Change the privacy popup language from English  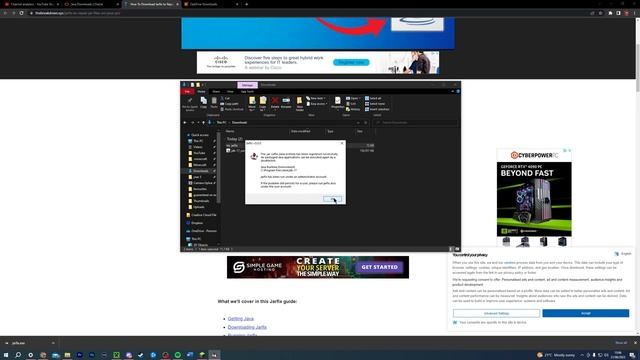[x=623, y=254]
